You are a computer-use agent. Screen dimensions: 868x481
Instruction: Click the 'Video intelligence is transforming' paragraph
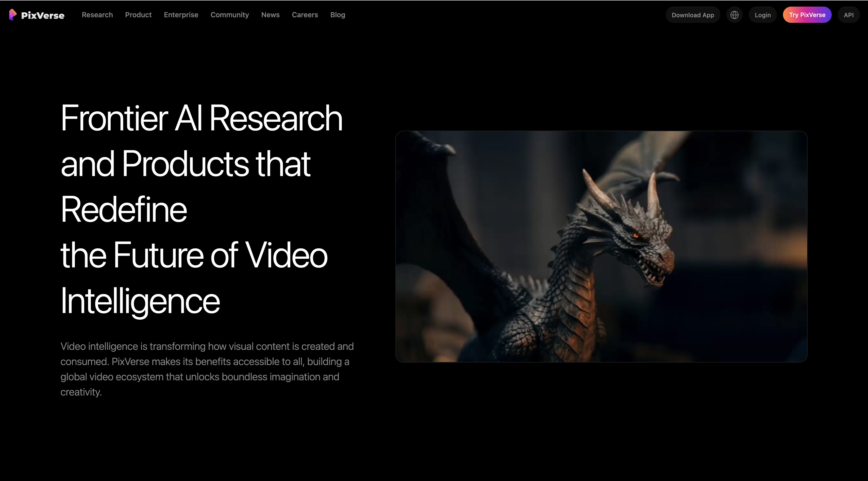(207, 369)
